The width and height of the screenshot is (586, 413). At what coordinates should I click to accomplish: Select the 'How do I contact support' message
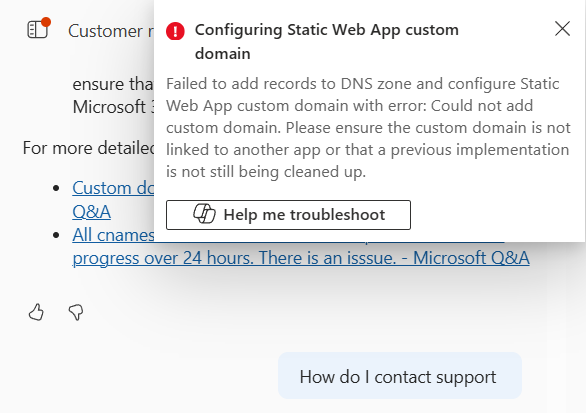400,376
